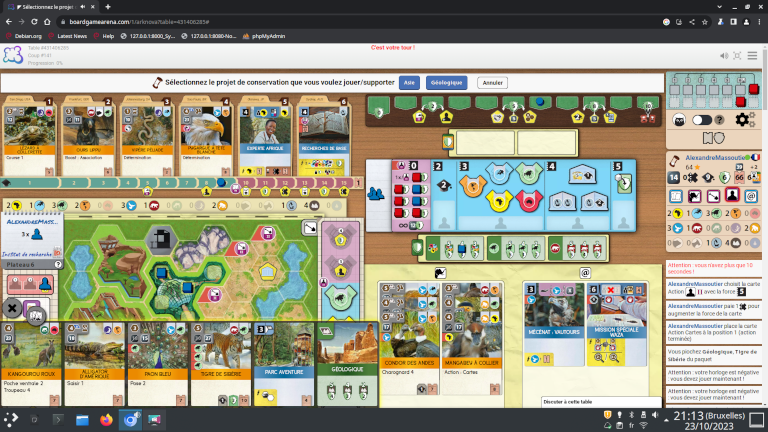Open the settings gear in player panel

(x=743, y=120)
